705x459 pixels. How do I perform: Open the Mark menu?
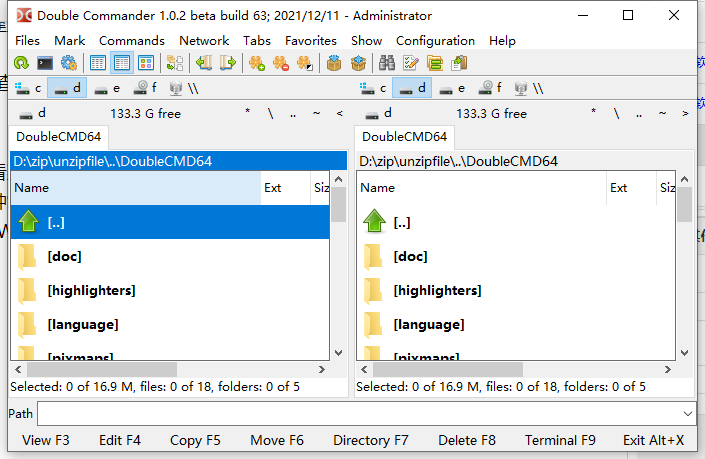69,41
